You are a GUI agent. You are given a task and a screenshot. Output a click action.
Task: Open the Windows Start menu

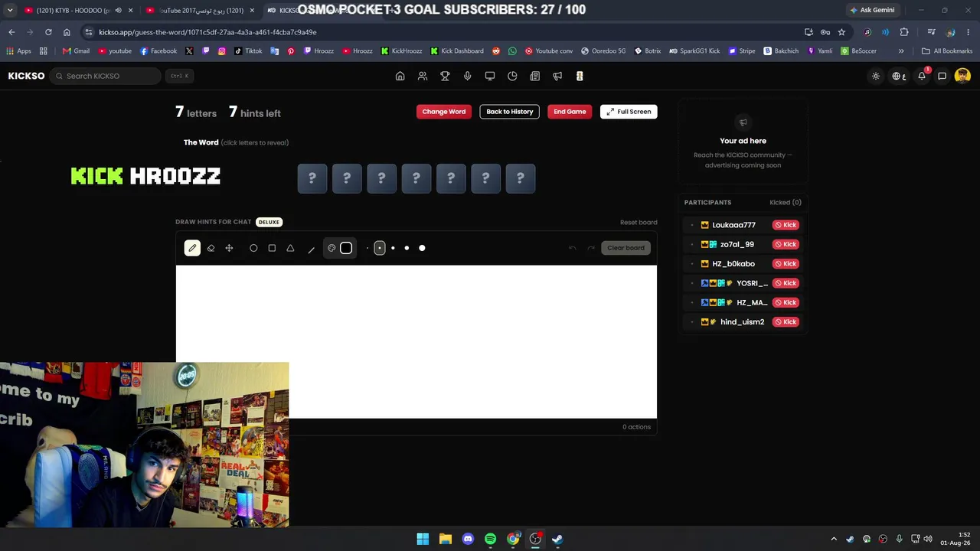pos(423,539)
